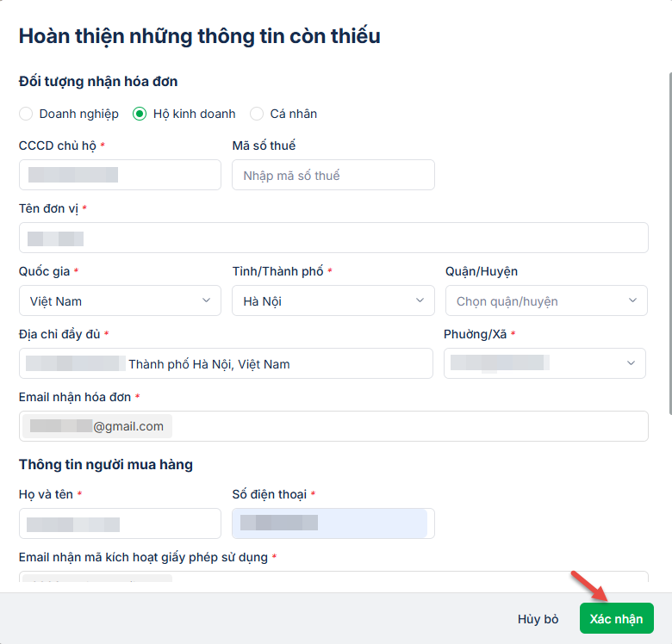The width and height of the screenshot is (672, 644).
Task: Click the Email nhận hóa đơn field
Action: coord(333,426)
